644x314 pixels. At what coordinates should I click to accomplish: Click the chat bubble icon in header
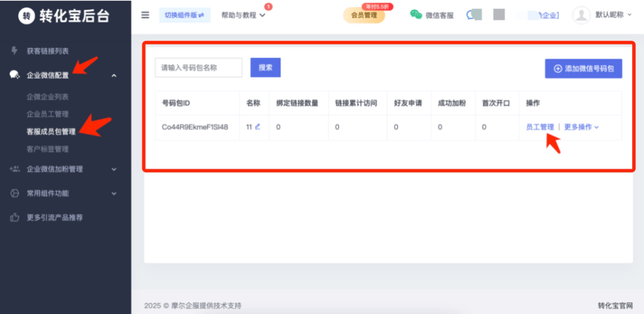472,15
